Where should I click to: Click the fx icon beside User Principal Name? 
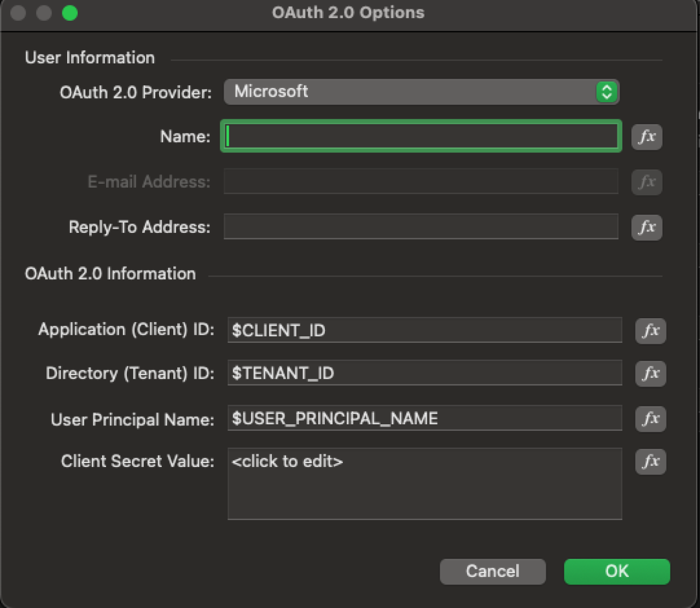pos(650,419)
